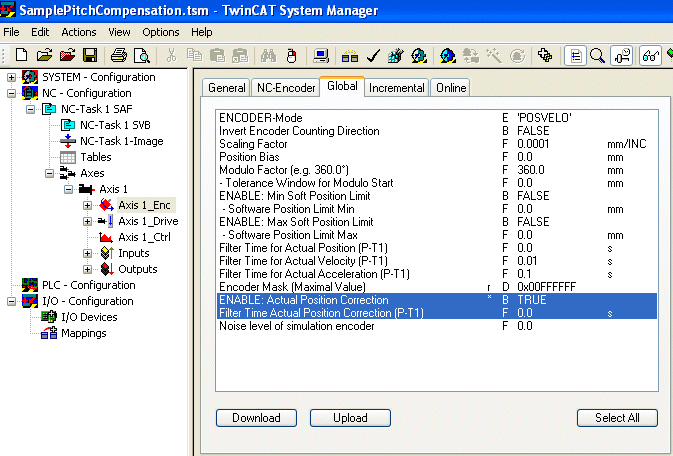Click the Check Configuration checkmark icon
This screenshot has height=456, width=673.
click(373, 55)
